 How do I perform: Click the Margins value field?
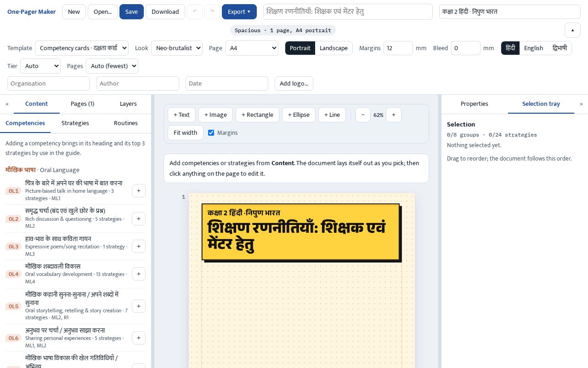pyautogui.click(x=398, y=48)
